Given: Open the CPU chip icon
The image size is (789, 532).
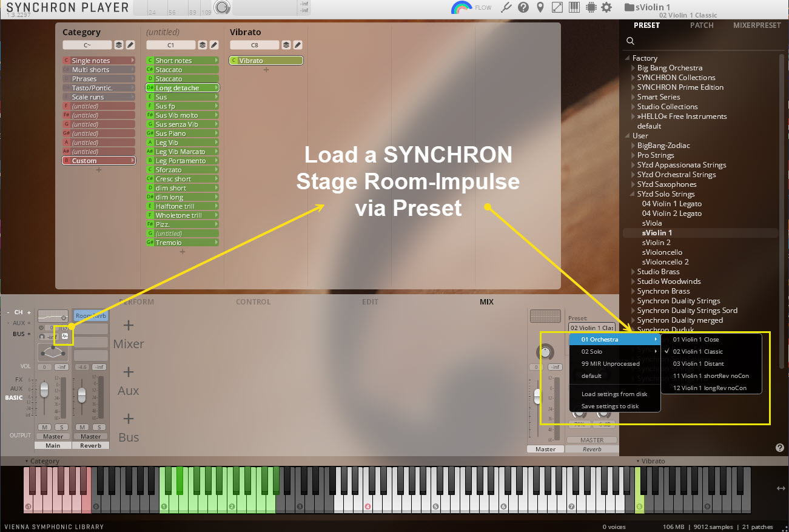Looking at the screenshot, I should [x=590, y=7].
